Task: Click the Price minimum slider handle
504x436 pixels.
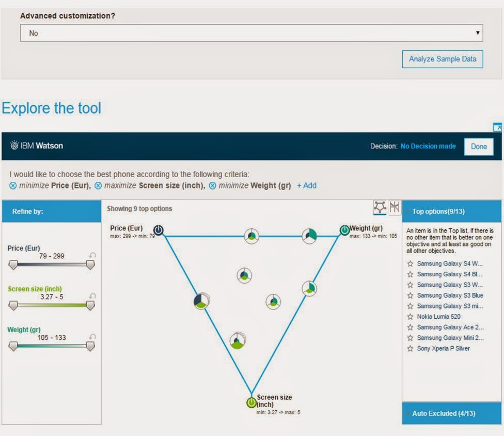Action: point(13,264)
